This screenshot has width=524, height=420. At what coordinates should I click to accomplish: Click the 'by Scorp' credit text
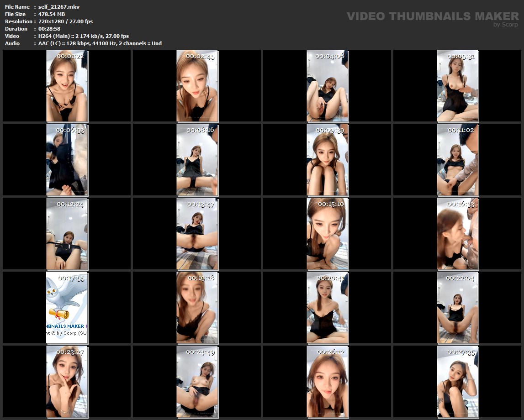505,25
